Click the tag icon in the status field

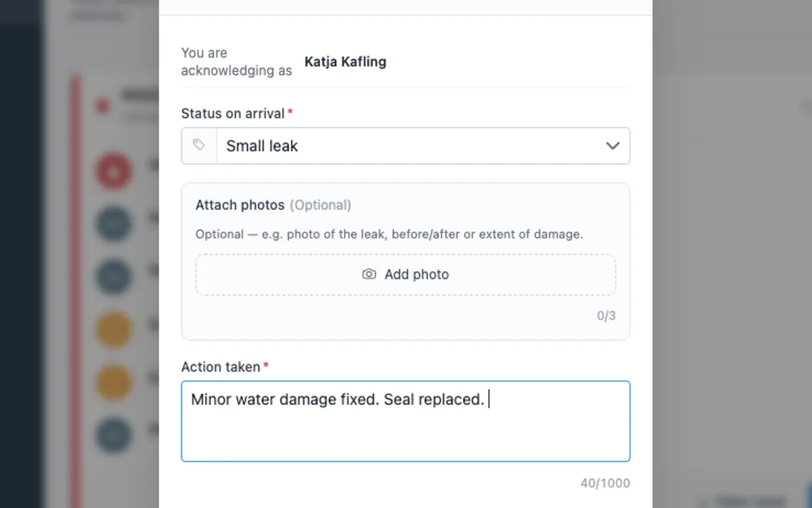[x=199, y=145]
